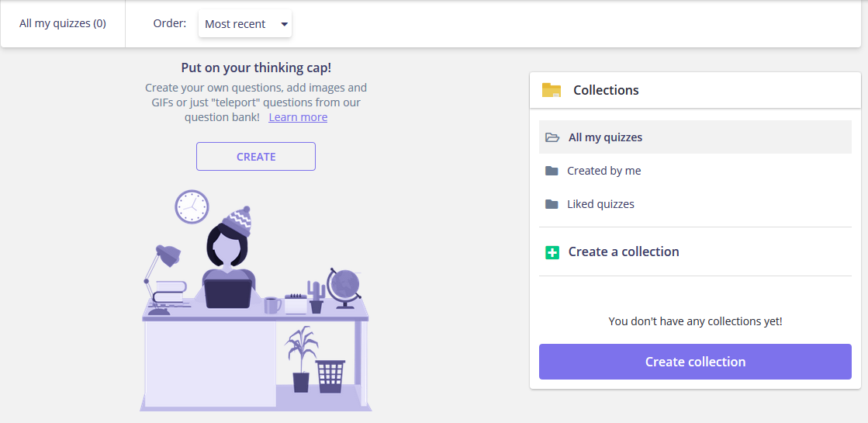This screenshot has height=423, width=868.
Task: Click the folder icon next to Created by me
Action: [552, 171]
